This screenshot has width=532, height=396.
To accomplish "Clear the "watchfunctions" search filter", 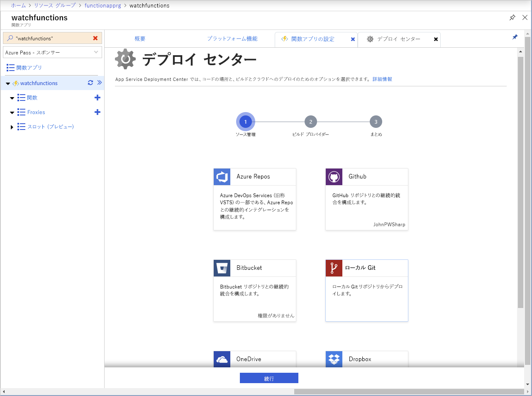I will click(95, 38).
